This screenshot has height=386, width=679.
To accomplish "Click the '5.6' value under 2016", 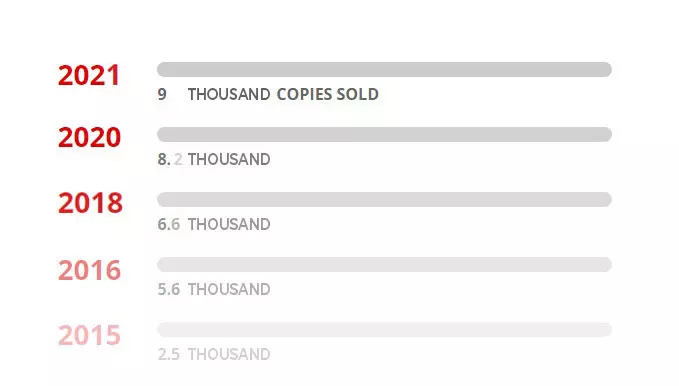I will (x=169, y=289).
